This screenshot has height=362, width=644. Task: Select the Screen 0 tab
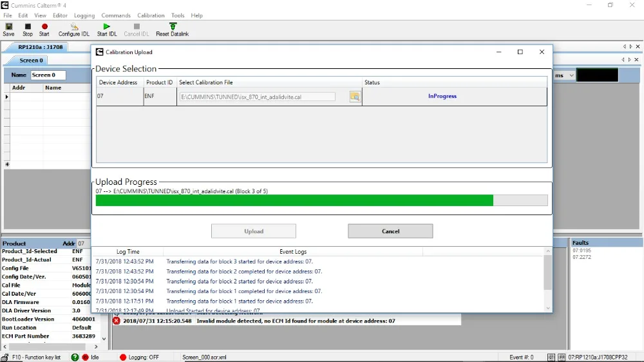(31, 61)
